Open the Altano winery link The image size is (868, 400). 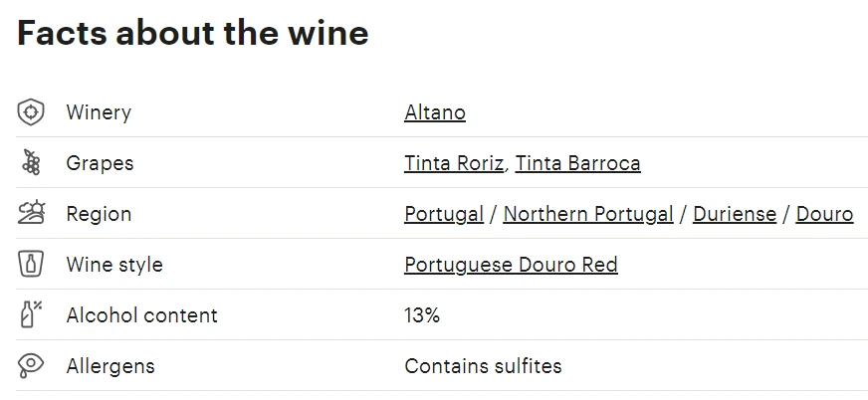pos(435,112)
